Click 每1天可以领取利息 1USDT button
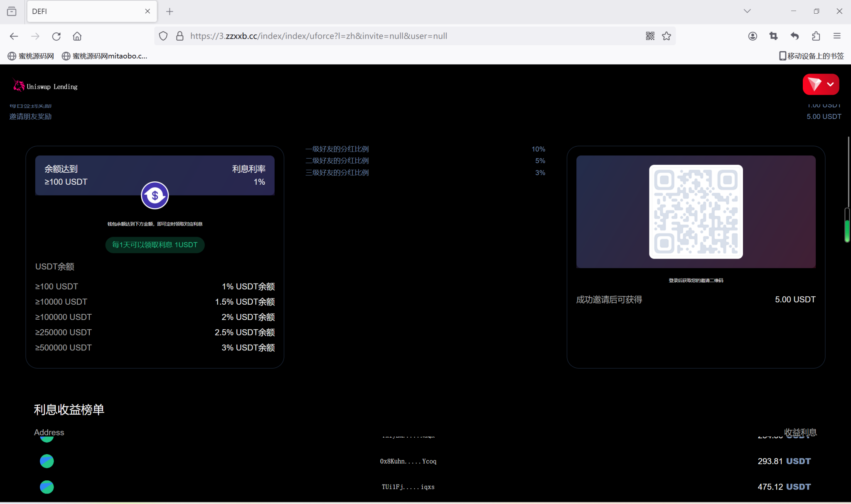The height and width of the screenshot is (504, 851). coord(154,244)
